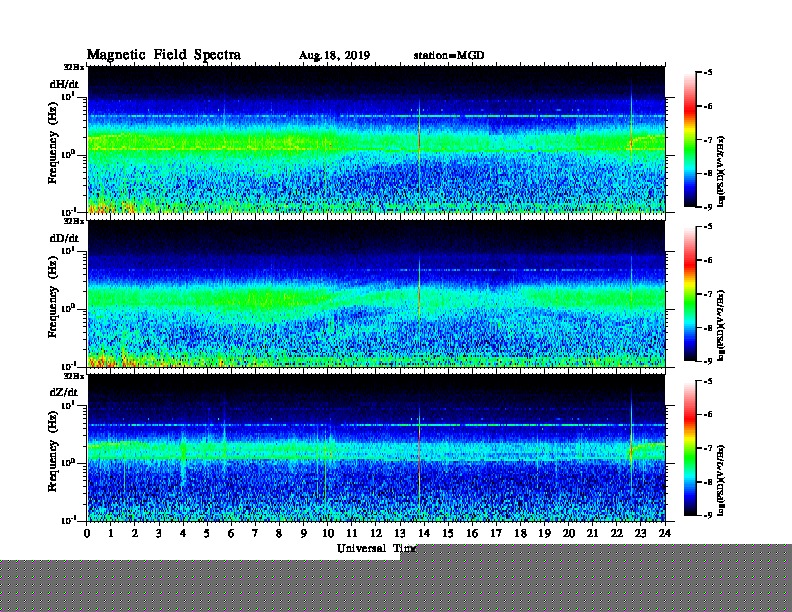792x612 pixels.
Task: Click the -7 value on middle colorbar
Action: point(708,294)
